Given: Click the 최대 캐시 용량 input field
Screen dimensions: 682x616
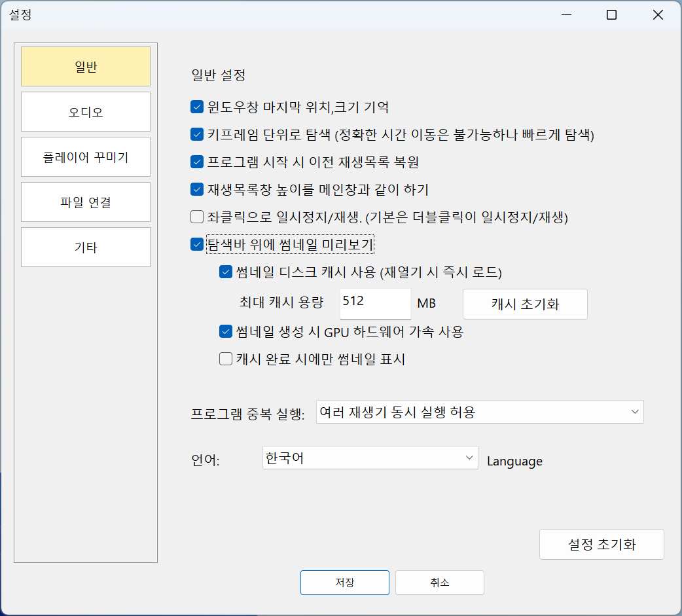Looking at the screenshot, I should 375,304.
